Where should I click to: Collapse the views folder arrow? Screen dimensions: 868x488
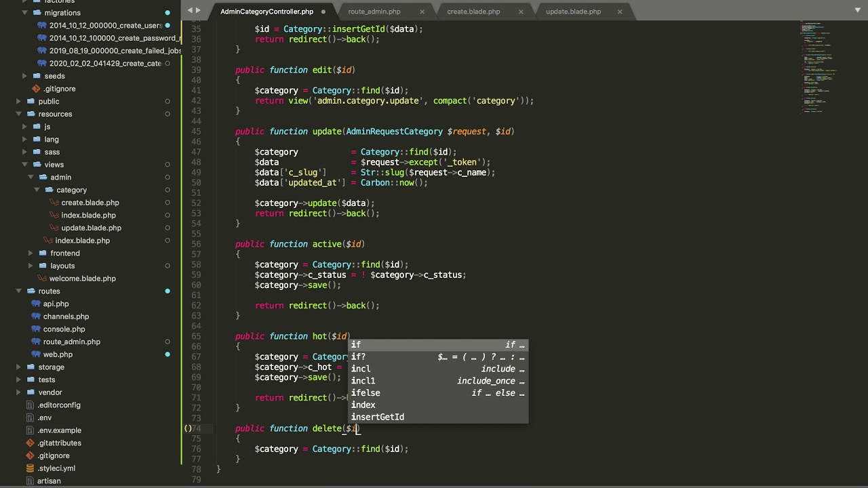tap(25, 165)
